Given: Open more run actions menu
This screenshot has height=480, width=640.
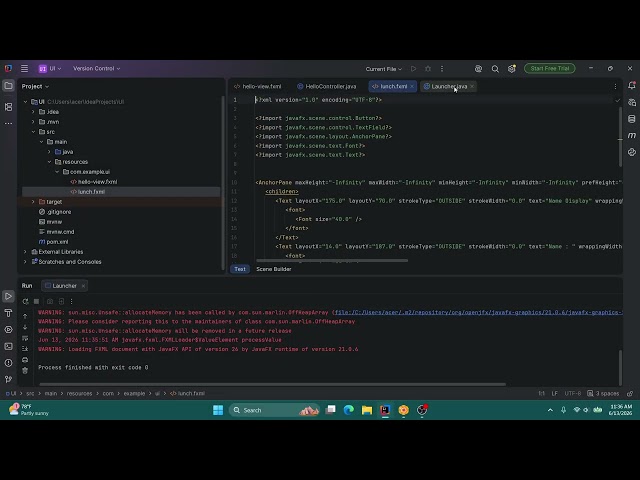Looking at the screenshot, I should (x=442, y=69).
